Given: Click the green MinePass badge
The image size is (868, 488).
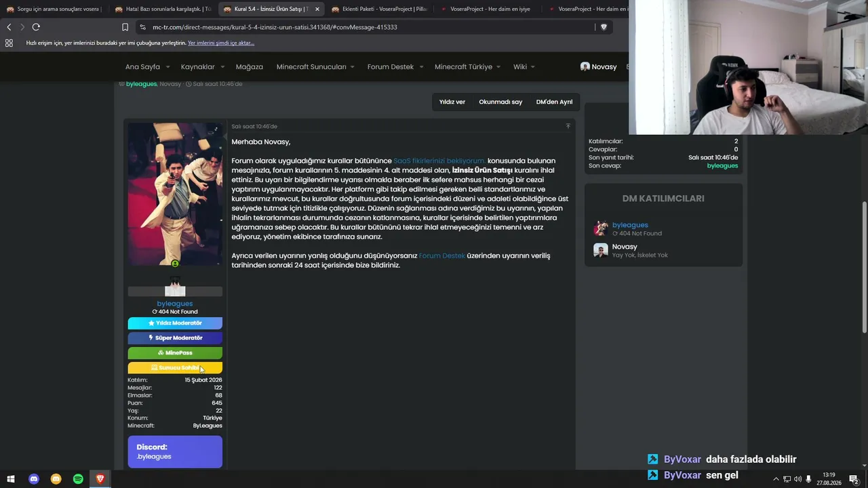Looking at the screenshot, I should [175, 353].
